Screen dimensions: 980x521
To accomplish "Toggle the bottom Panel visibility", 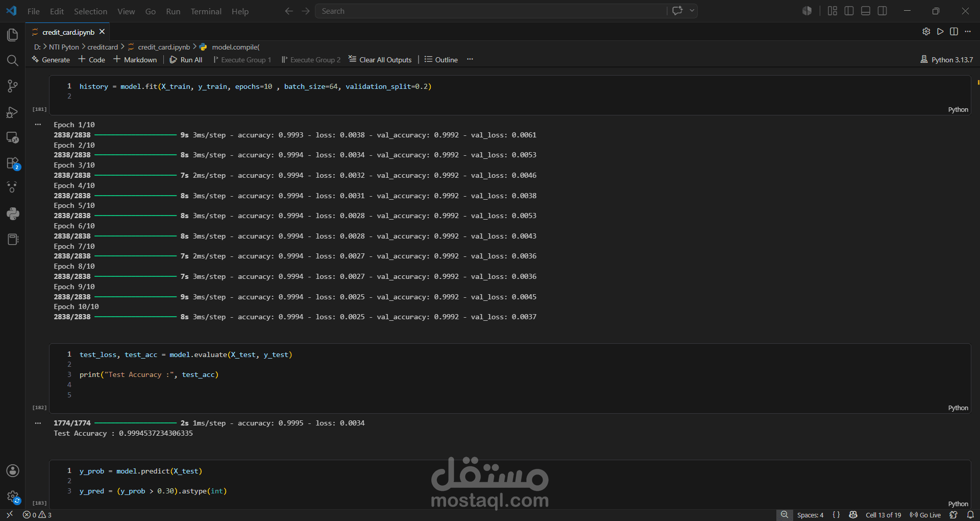I will [x=866, y=11].
